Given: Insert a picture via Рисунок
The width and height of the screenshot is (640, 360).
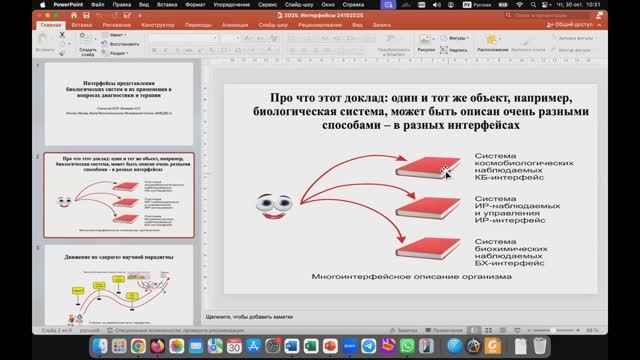Looking at the screenshot, I should (x=426, y=44).
